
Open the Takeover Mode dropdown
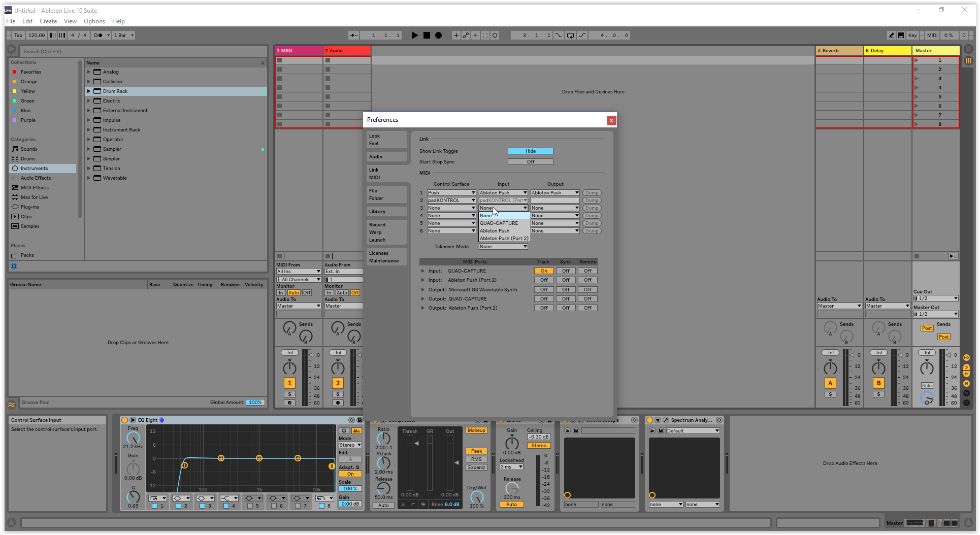(503, 247)
